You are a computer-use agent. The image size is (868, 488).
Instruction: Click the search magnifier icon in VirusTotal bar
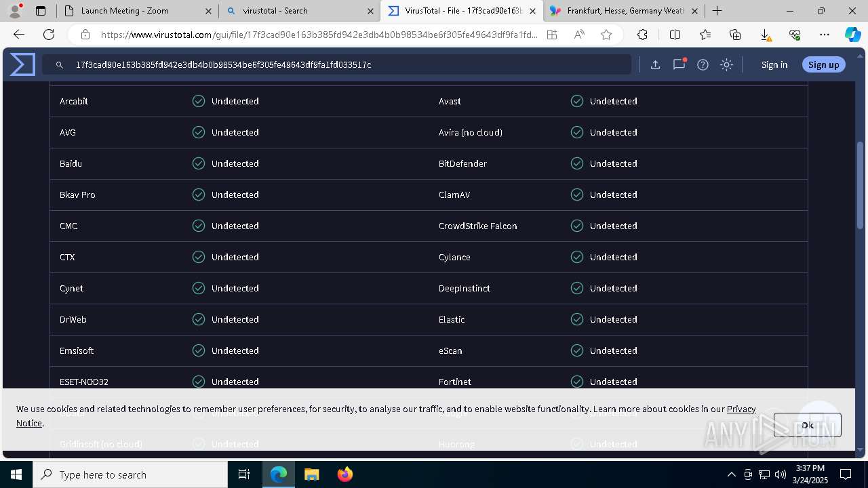pos(60,64)
